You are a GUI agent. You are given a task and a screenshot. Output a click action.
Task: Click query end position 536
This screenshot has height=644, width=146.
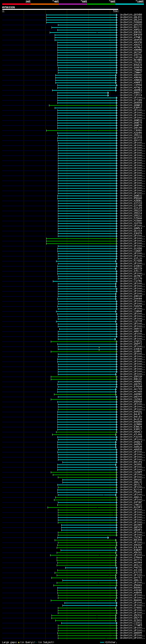coord(115,11)
